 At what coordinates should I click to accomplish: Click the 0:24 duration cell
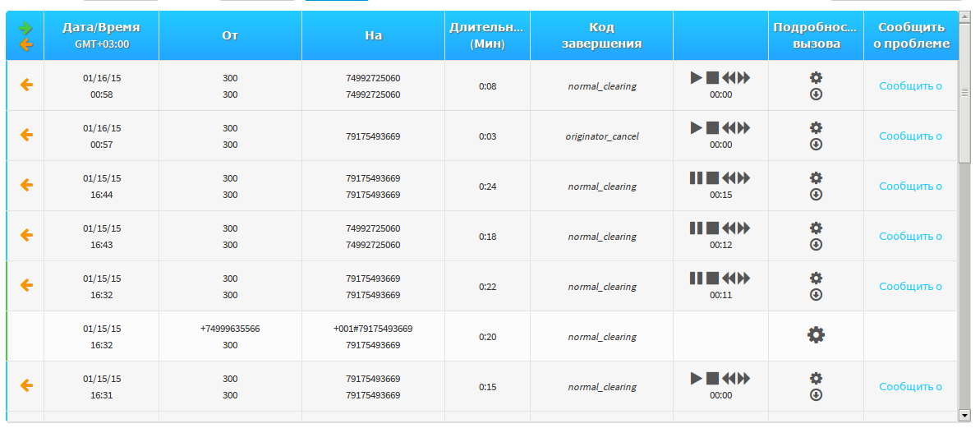coord(487,186)
